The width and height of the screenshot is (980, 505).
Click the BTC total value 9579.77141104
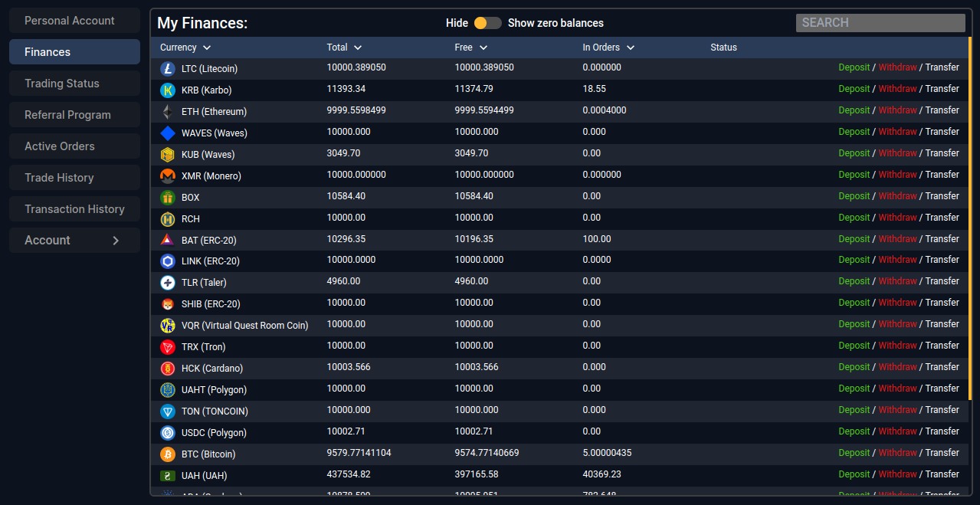(359, 453)
